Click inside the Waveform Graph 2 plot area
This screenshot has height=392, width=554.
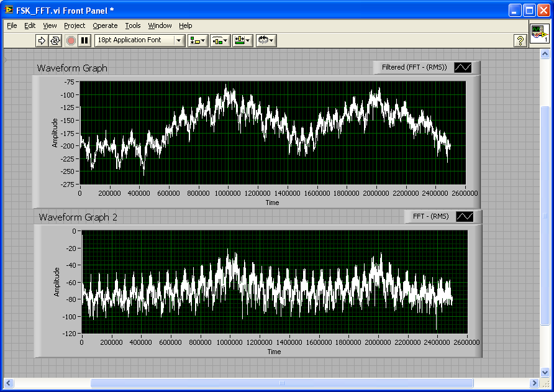click(x=275, y=282)
